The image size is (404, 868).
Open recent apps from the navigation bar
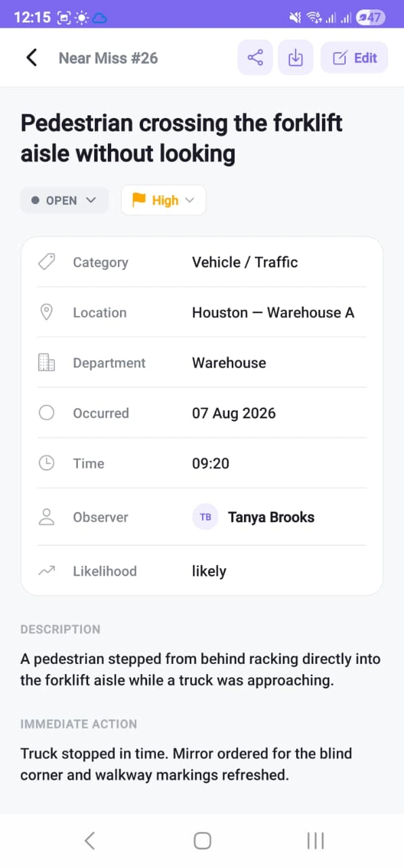pyautogui.click(x=316, y=841)
